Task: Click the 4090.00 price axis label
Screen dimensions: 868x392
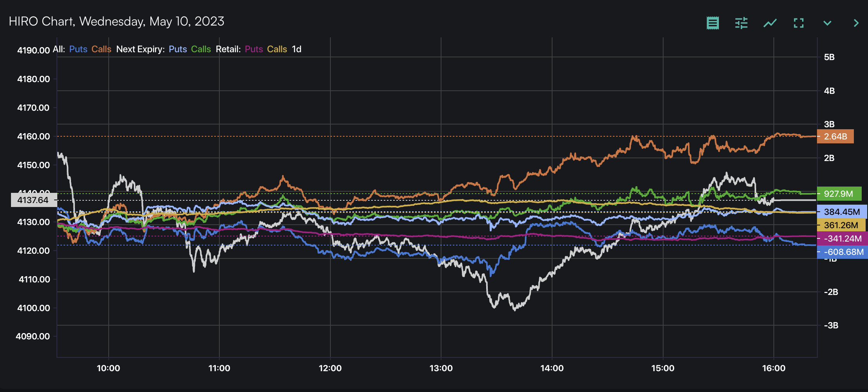Action: [33, 336]
